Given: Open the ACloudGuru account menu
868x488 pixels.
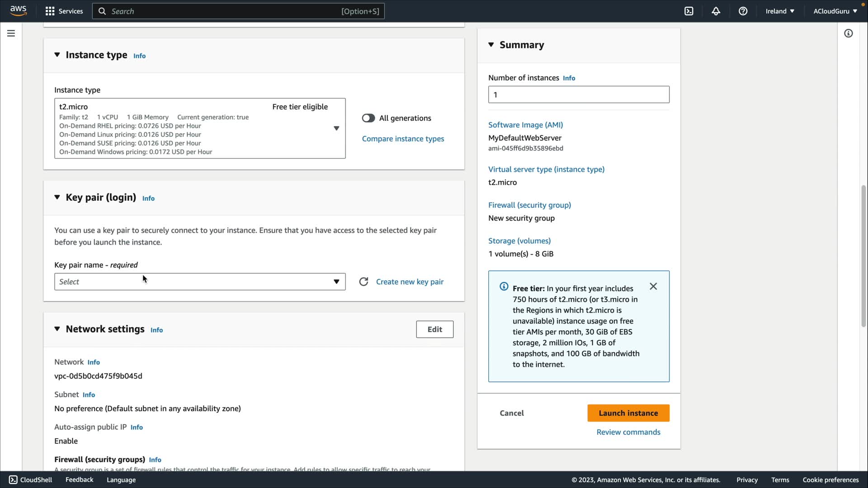Looking at the screenshot, I should pos(835,11).
